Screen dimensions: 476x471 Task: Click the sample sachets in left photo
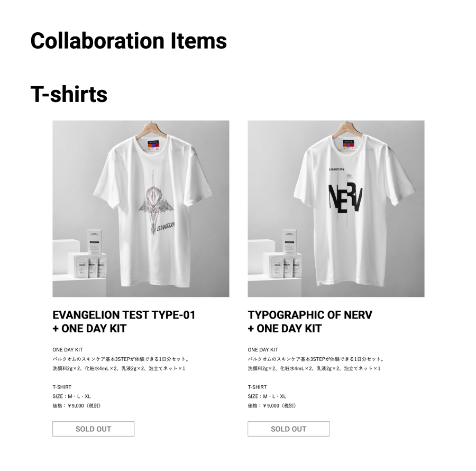point(91,267)
